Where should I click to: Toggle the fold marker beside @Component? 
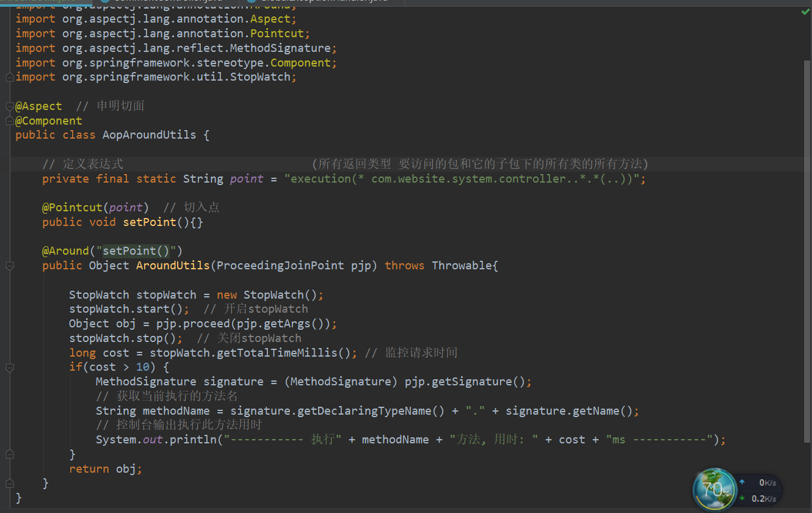9,121
